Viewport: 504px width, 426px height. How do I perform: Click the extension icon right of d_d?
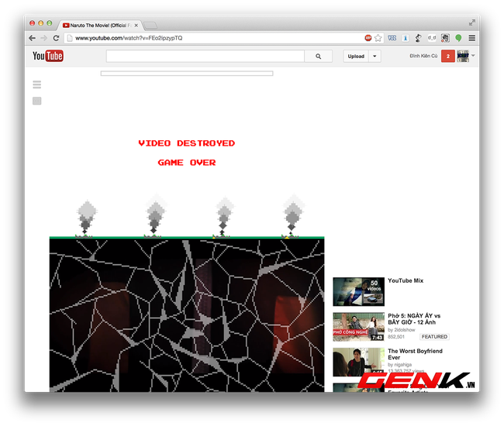tap(445, 38)
